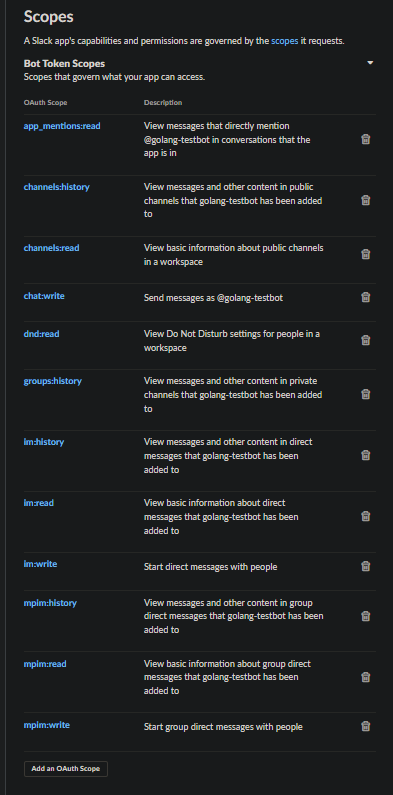Open the mpim:write scope link
Screen dimensions: 393x795
tap(47, 725)
